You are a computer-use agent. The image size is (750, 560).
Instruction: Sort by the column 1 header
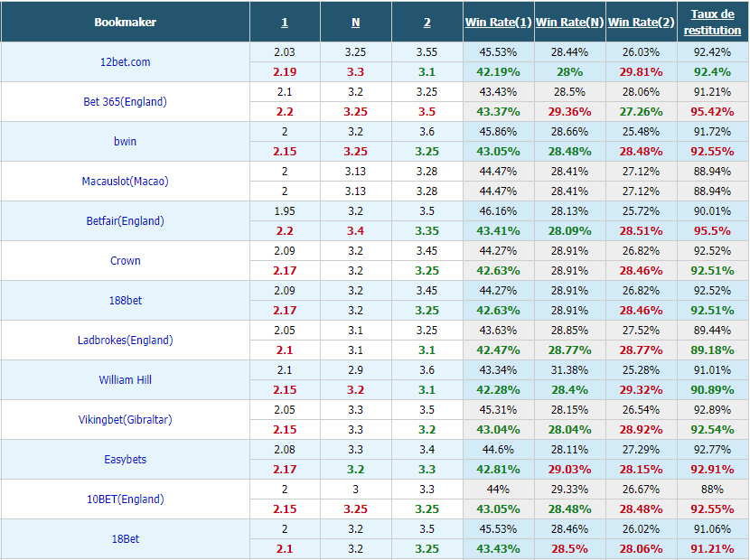(285, 23)
